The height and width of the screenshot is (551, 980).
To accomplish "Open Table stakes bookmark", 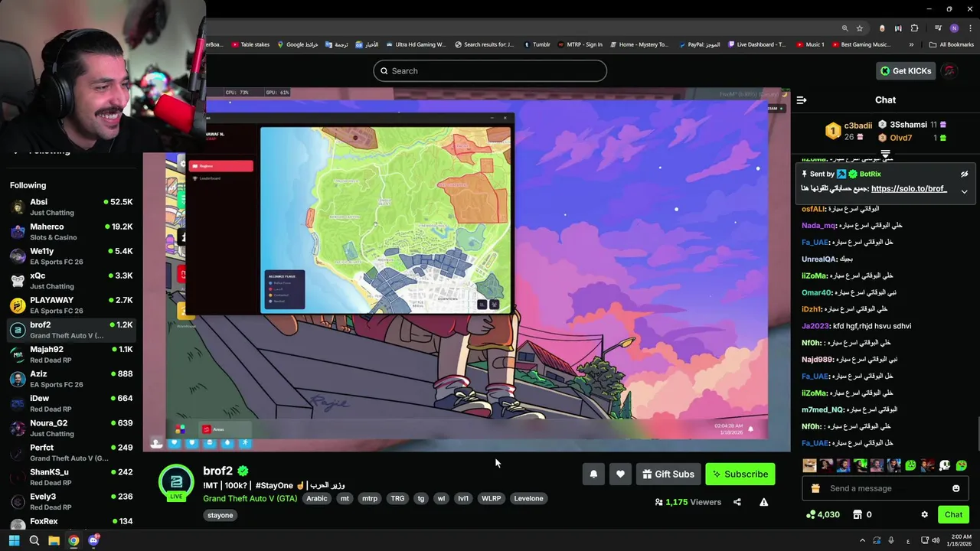I will click(250, 44).
